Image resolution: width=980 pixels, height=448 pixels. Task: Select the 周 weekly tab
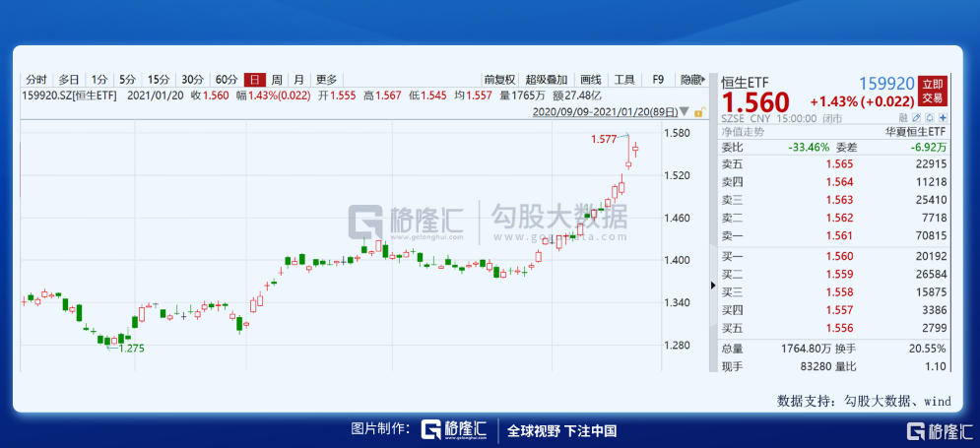(276, 80)
